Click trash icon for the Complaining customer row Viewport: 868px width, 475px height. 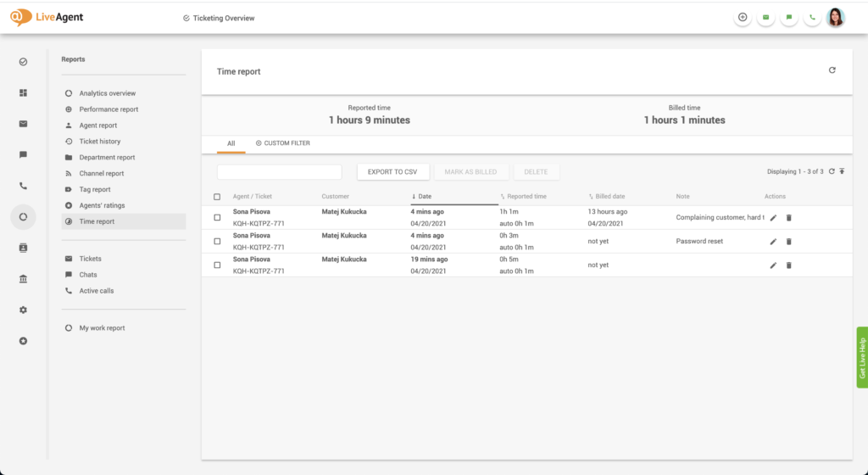(788, 218)
